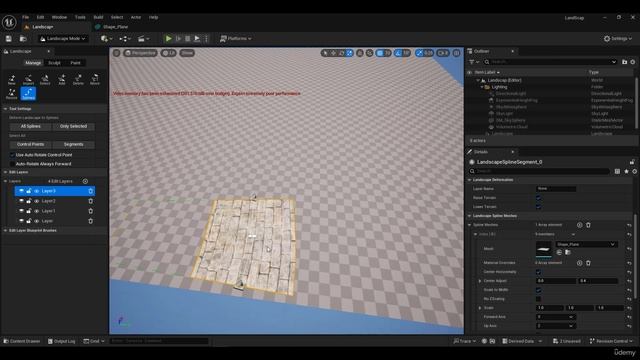The width and height of the screenshot is (640, 360).
Task: Open the Build menu
Action: (x=98, y=17)
